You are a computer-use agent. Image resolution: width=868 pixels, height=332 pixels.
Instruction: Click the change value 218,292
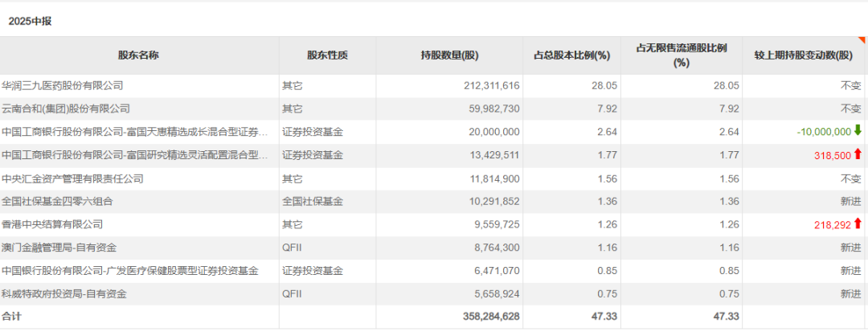[x=833, y=225]
